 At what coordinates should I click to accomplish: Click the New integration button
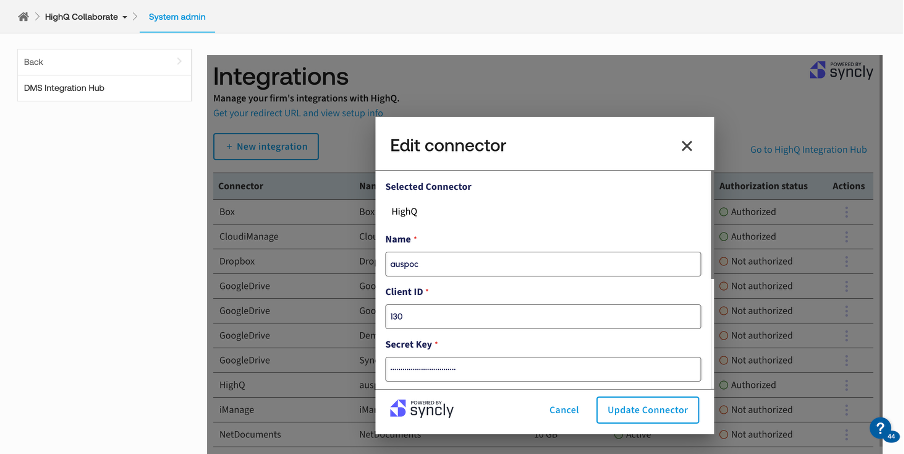pyautogui.click(x=266, y=147)
